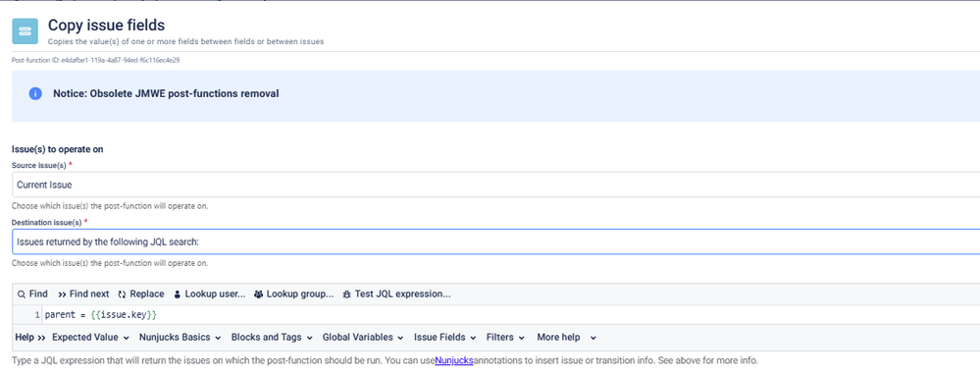Click the Test JQL expression bug icon
Screen dimensions: 980x375
pos(347,295)
